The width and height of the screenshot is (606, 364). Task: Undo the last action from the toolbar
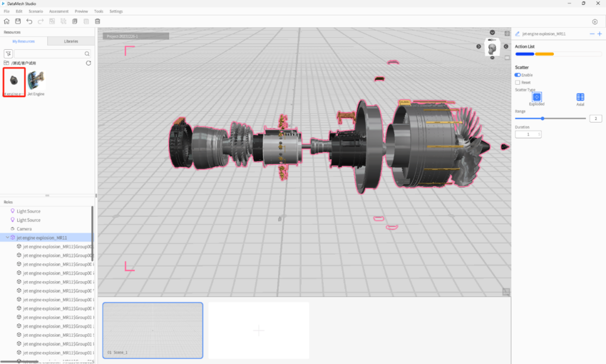point(30,21)
